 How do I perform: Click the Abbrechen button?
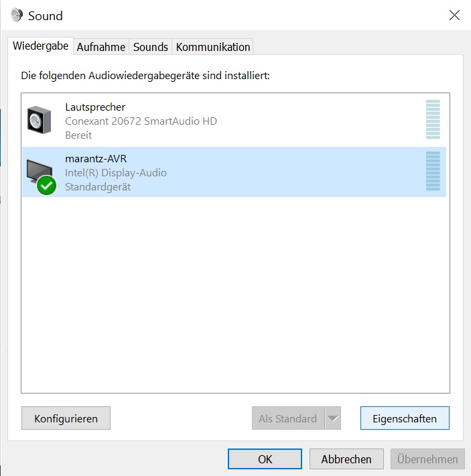click(346, 459)
